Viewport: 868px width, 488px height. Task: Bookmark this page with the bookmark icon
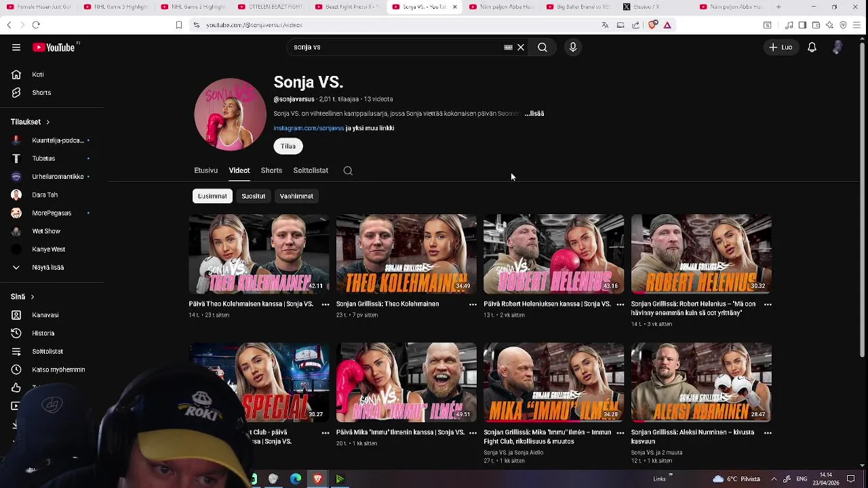click(179, 25)
